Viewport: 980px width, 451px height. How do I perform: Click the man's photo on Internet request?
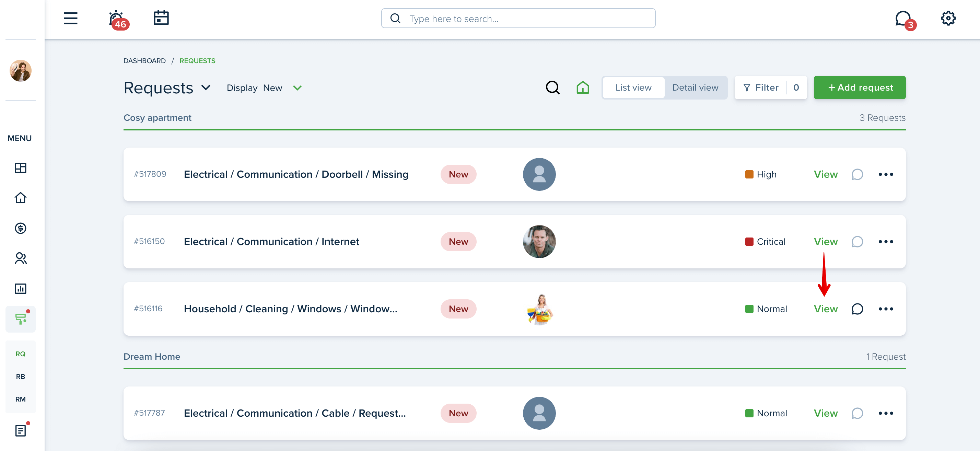[x=539, y=242]
